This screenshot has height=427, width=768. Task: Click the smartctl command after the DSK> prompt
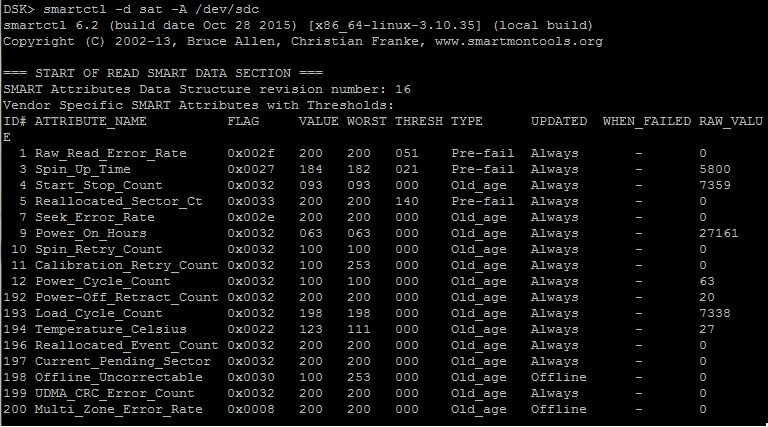tap(146, 9)
